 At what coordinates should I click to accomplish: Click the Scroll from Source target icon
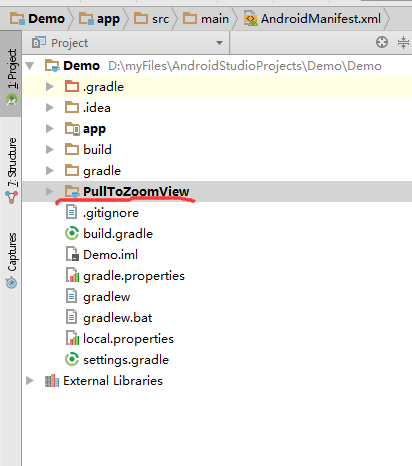[x=382, y=42]
